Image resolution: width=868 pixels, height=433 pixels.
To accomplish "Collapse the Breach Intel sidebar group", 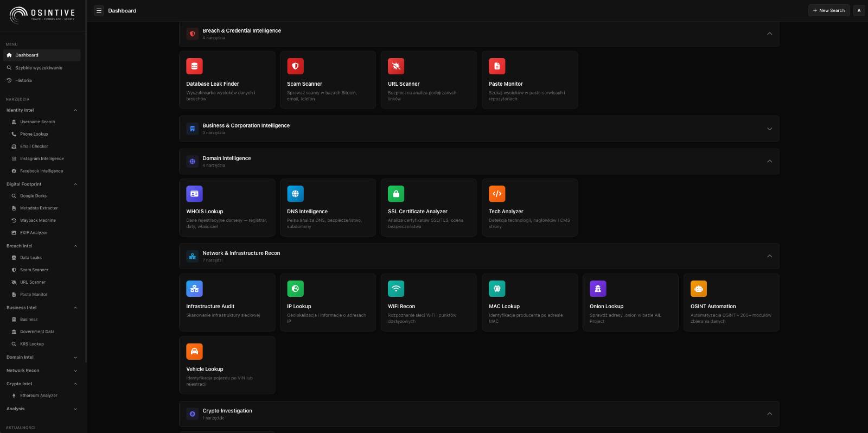I will [x=42, y=246].
